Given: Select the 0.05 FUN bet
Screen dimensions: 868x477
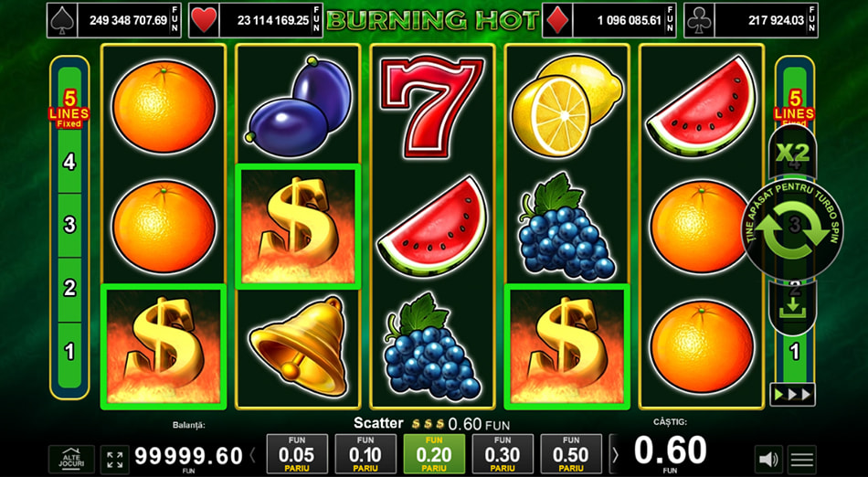Looking at the screenshot, I should [297, 454].
